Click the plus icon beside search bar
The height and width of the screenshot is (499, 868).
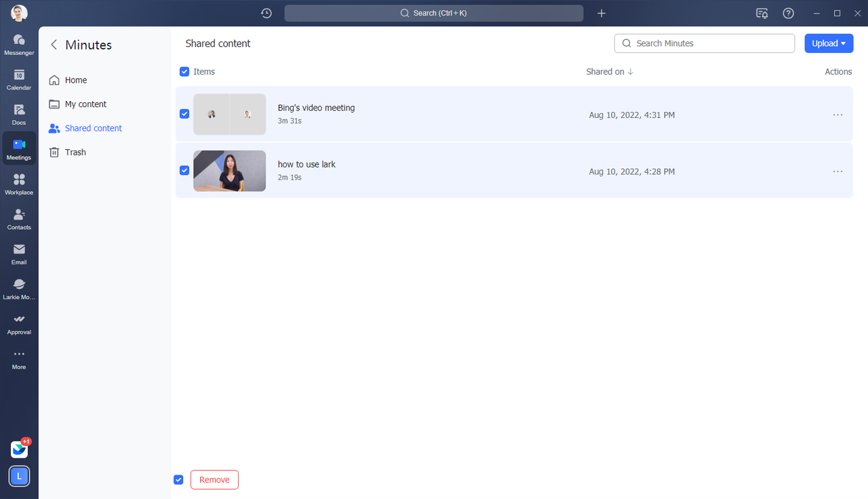click(x=601, y=13)
